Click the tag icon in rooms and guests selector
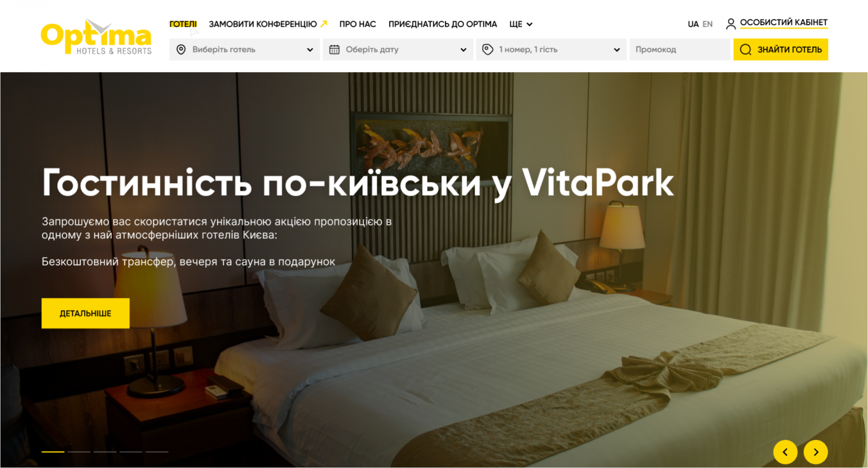 pos(488,50)
